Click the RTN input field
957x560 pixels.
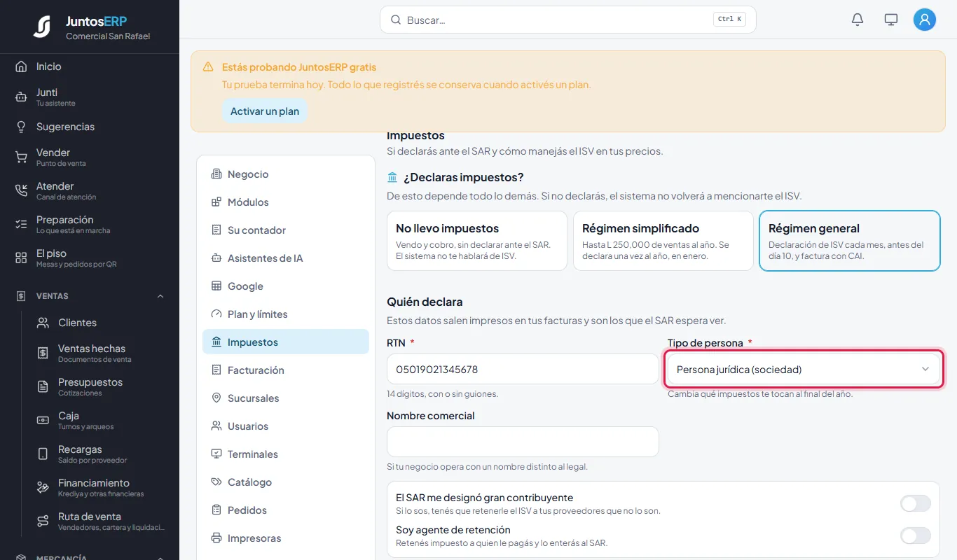[x=523, y=369]
